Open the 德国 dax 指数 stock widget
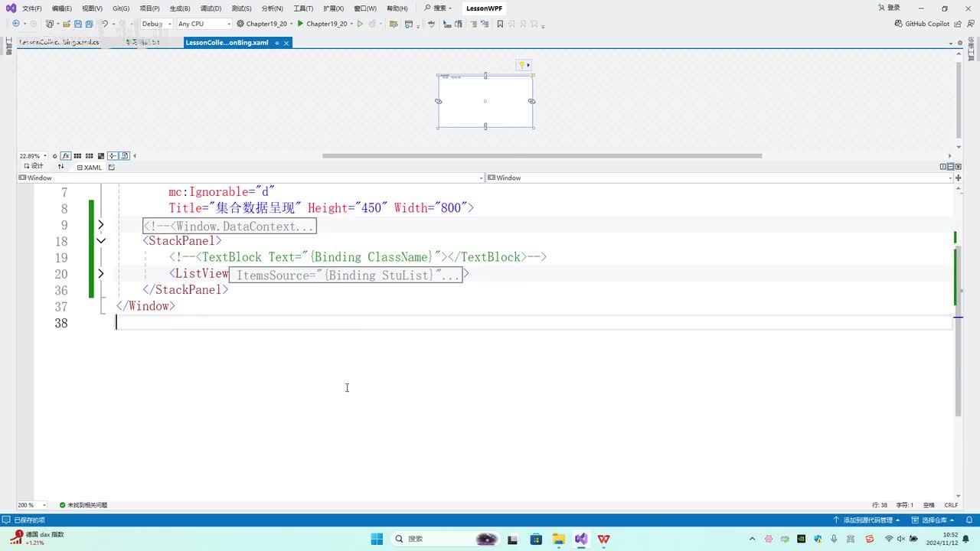 (x=37, y=539)
